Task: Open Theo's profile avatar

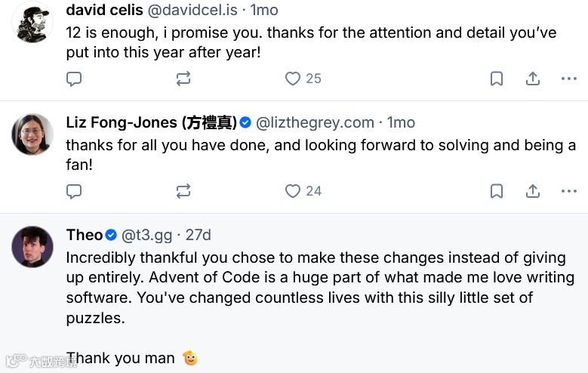Action: point(33,247)
